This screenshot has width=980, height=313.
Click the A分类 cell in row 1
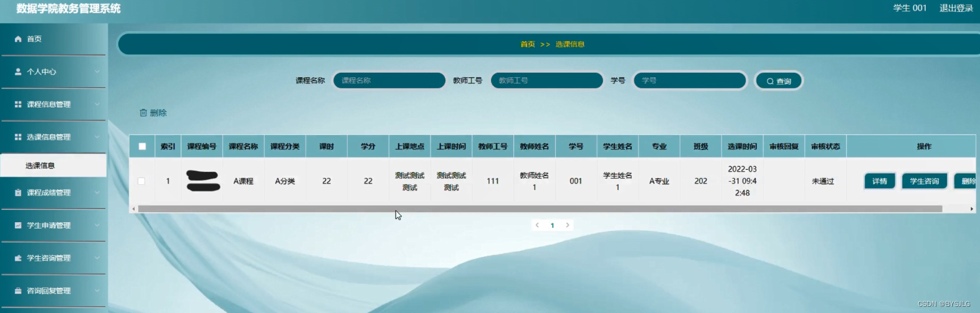click(x=285, y=181)
